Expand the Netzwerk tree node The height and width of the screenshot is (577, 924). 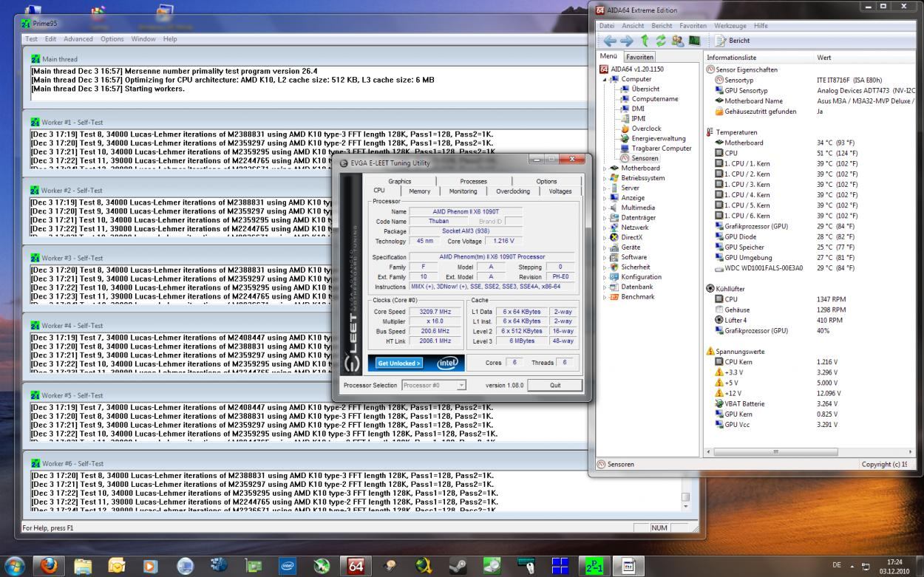point(605,228)
